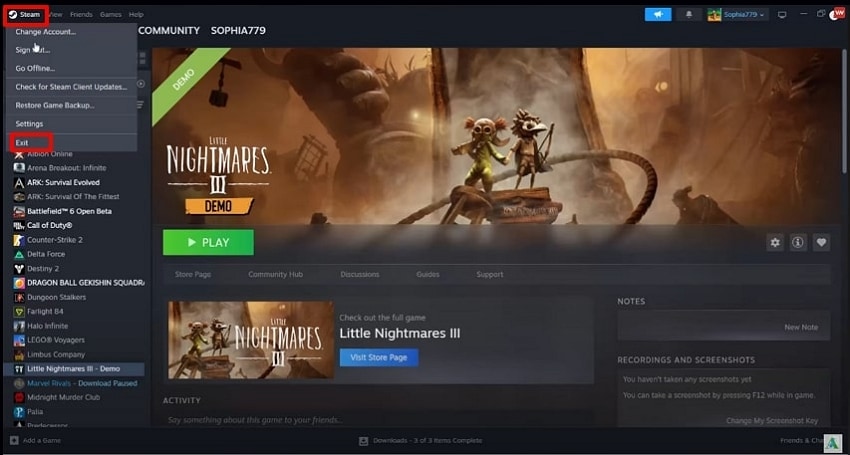Open the Games menu

click(x=111, y=15)
